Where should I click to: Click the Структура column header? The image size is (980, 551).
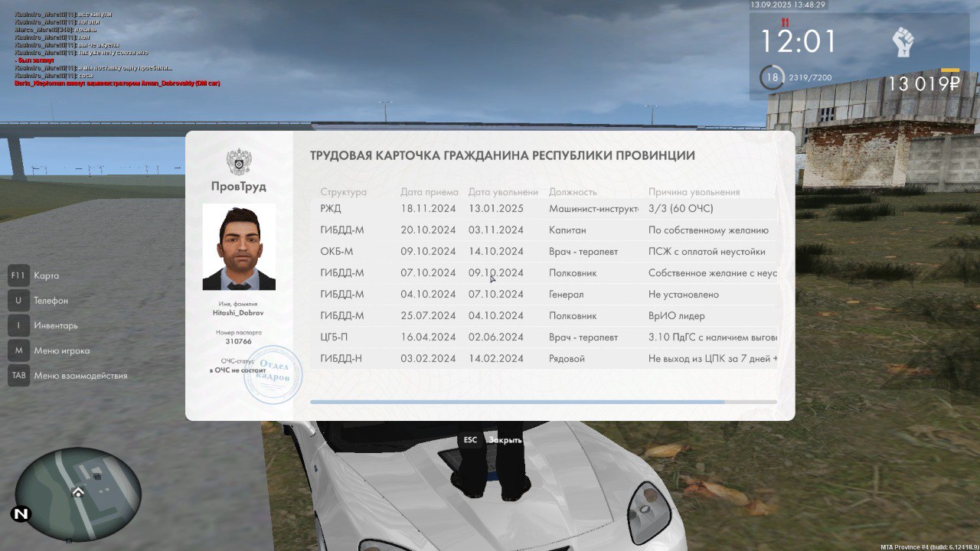pos(344,192)
